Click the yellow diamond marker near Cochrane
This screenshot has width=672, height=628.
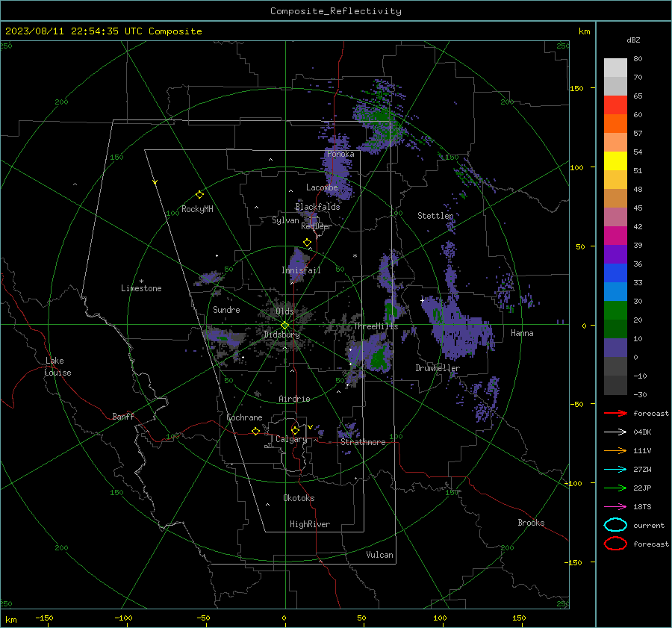pyautogui.click(x=255, y=431)
